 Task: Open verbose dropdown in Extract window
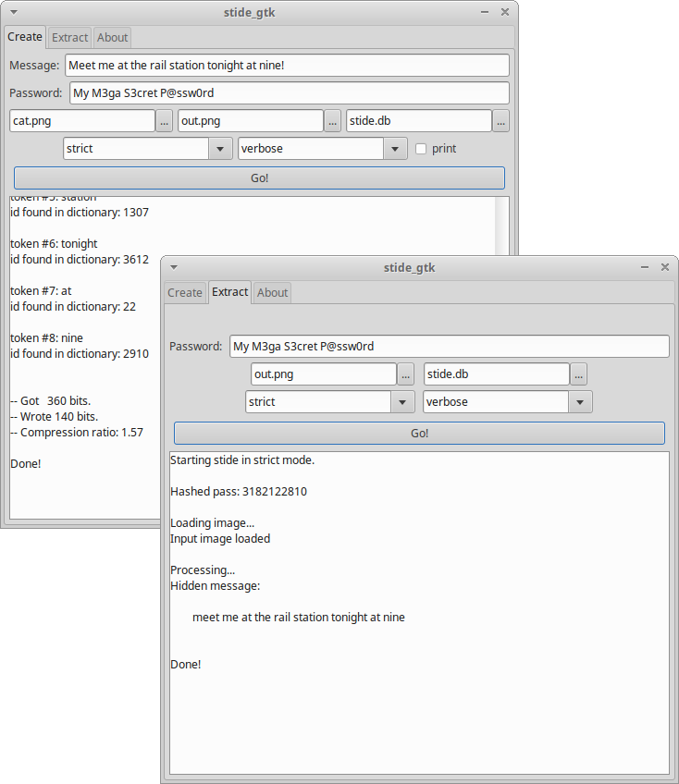(580, 402)
